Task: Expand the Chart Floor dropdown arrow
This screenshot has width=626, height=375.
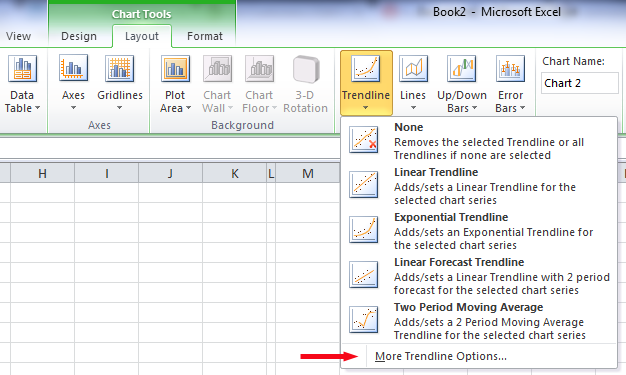Action: coord(274,108)
